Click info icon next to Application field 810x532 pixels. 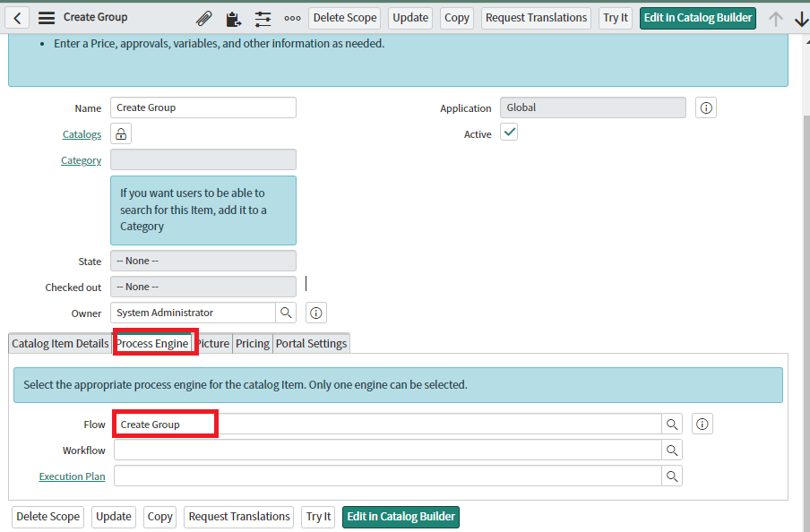[x=706, y=107]
